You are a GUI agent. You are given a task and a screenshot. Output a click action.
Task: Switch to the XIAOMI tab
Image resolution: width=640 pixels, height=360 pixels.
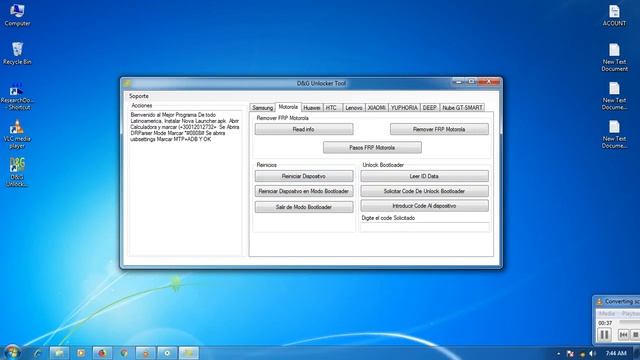pos(376,108)
